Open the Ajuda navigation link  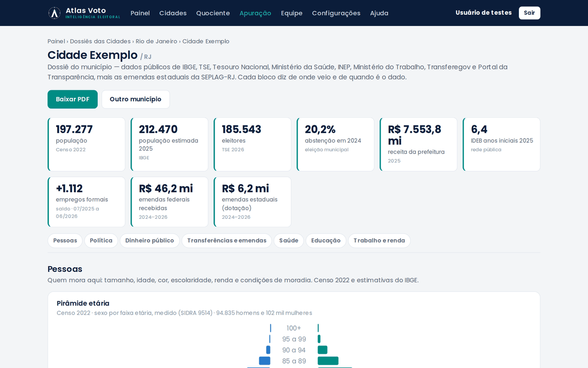pyautogui.click(x=379, y=13)
